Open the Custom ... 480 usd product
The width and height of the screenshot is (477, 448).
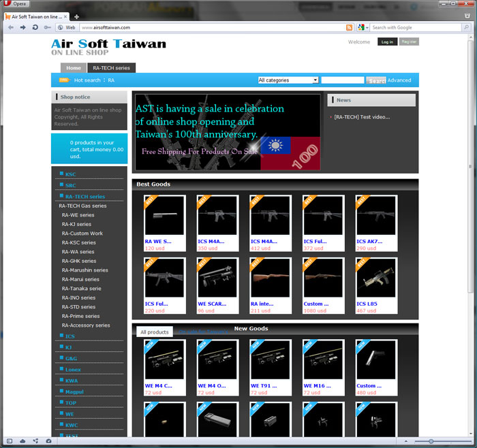point(376,368)
